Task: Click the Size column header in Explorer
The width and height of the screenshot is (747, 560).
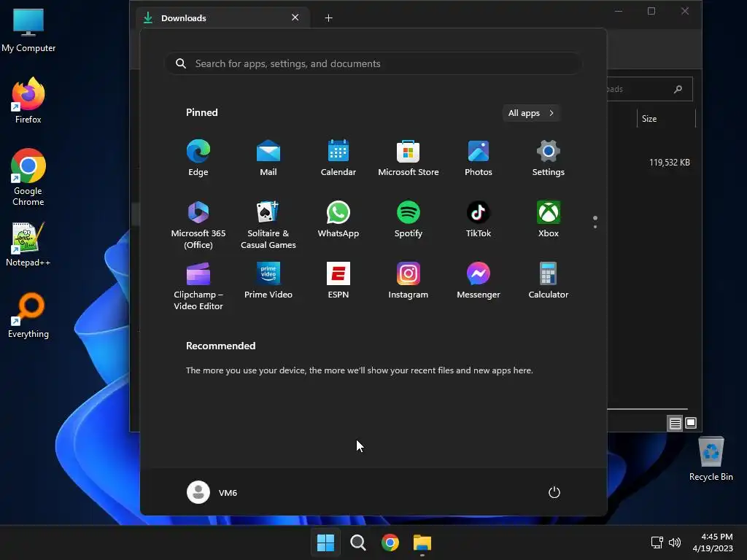Action: pos(665,119)
